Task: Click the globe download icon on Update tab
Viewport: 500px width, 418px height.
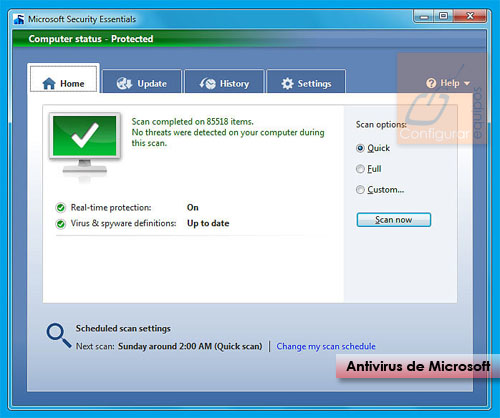Action: pos(125,83)
